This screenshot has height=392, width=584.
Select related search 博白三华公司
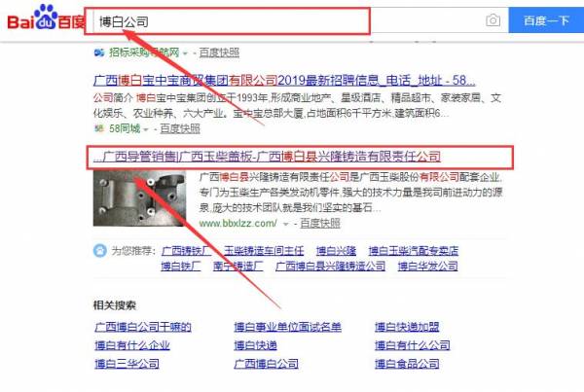coord(129,364)
